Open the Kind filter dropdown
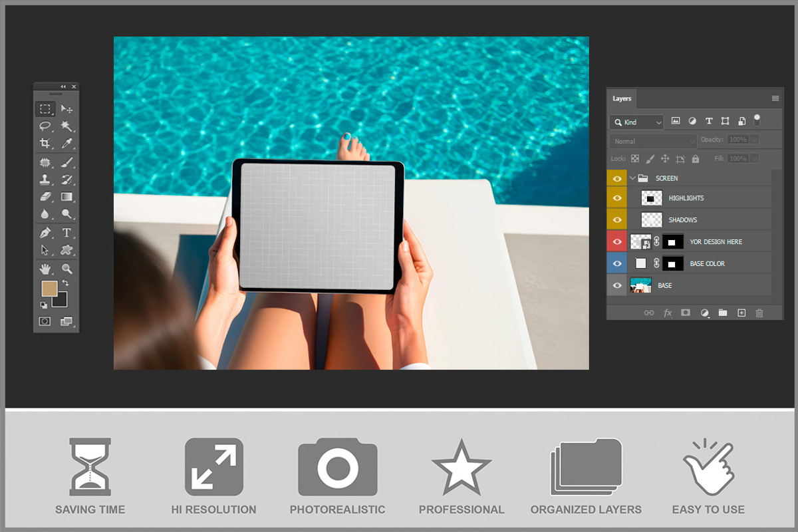Viewport: 798px width, 532px height. [637, 122]
